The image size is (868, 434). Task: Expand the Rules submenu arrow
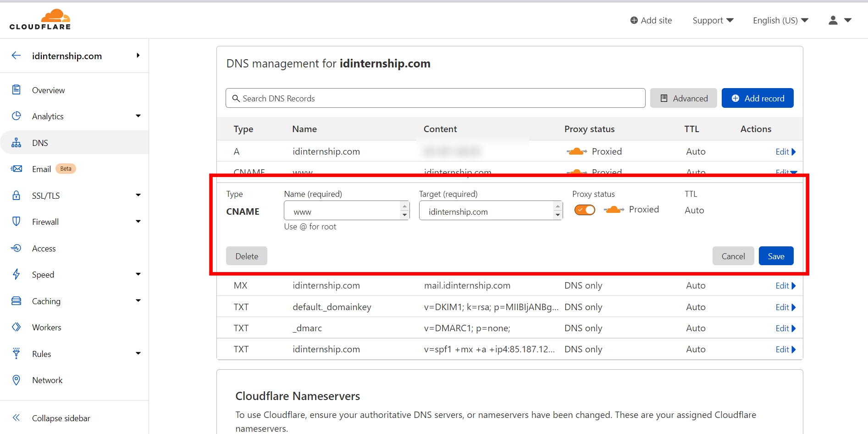(x=138, y=353)
